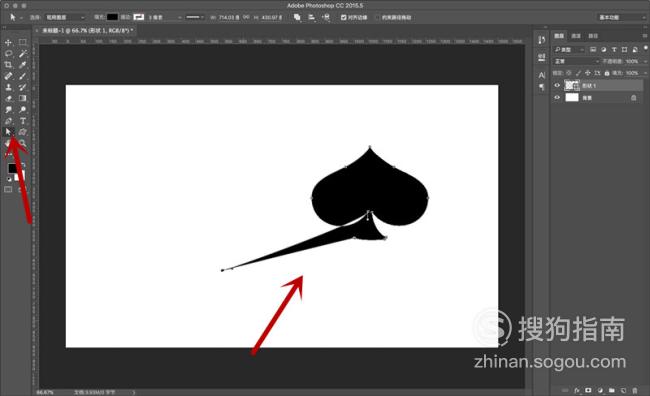Click the fill color swatch in options bar

point(112,17)
